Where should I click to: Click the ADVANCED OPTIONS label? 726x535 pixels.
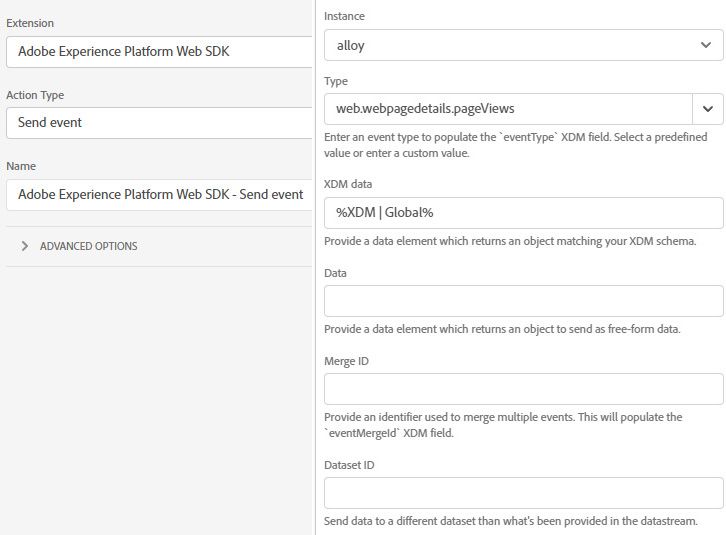tap(88, 246)
